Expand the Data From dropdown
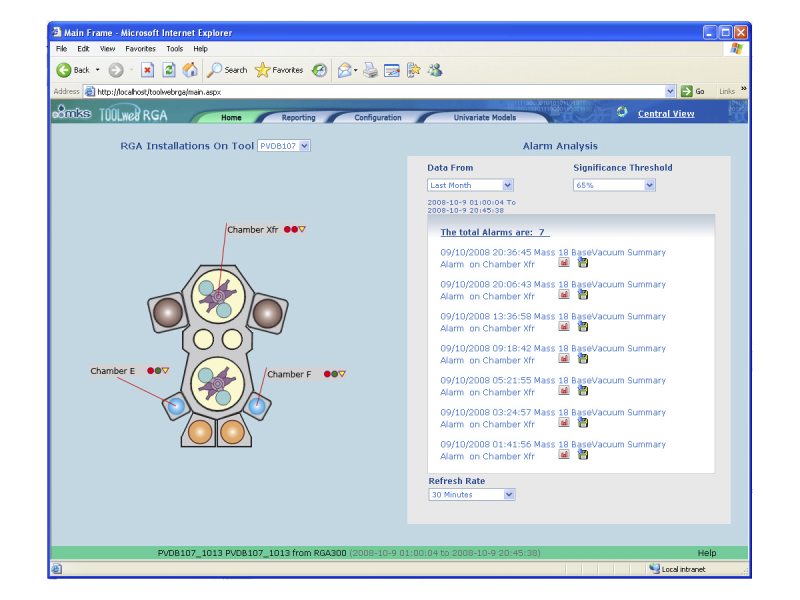Image resolution: width=800 pixels, height=600 pixels. click(x=470, y=185)
